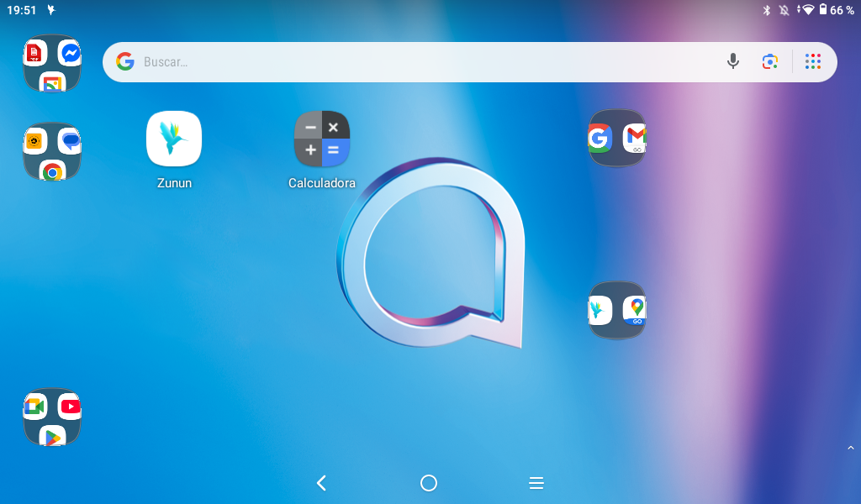Expand the small up-chevron at right edge
Screen dimensions: 861x504
tap(850, 449)
